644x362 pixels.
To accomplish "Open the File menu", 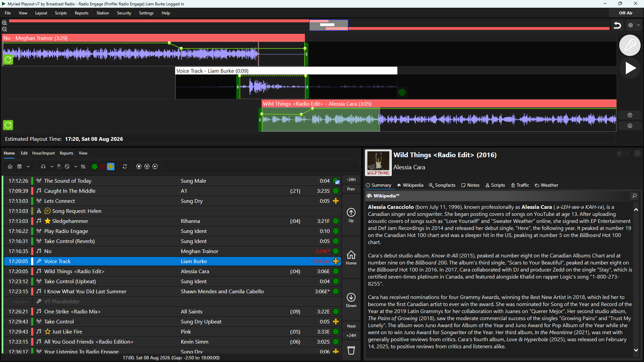I will (x=8, y=13).
